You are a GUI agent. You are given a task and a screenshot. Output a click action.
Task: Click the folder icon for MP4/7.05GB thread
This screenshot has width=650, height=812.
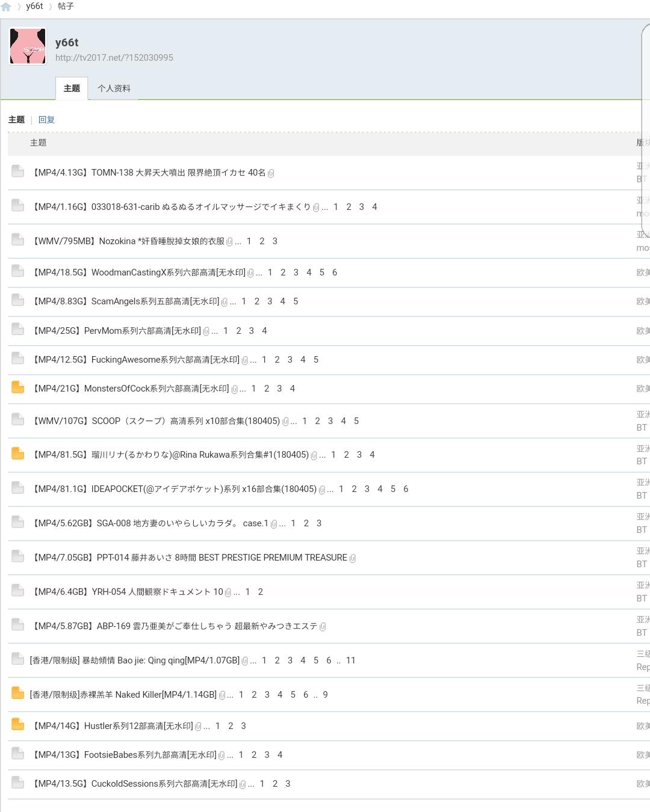pos(18,556)
